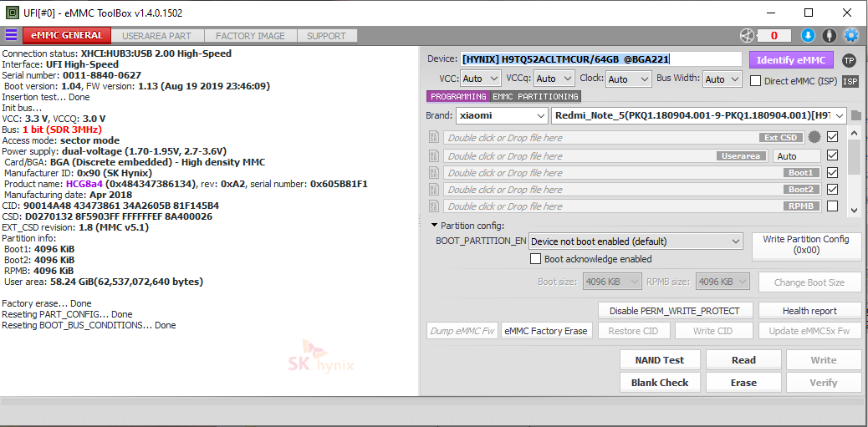Click the Blank Check button
The image size is (868, 427).
[660, 383]
